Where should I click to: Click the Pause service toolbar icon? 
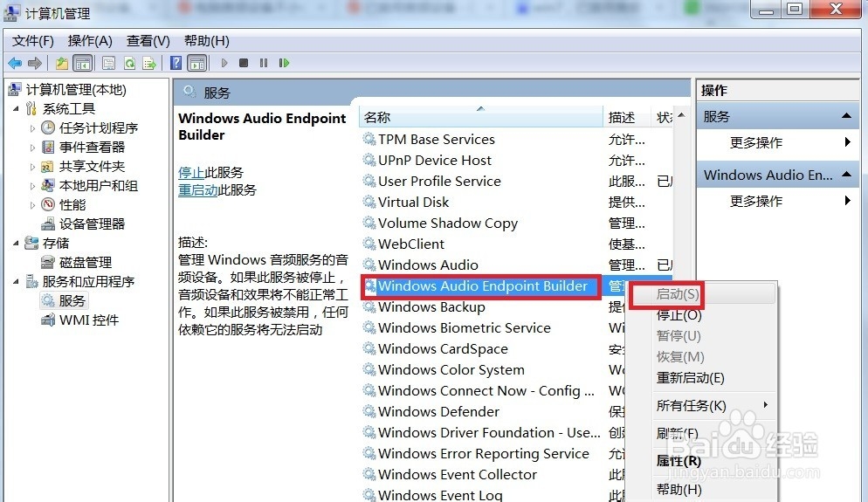264,63
